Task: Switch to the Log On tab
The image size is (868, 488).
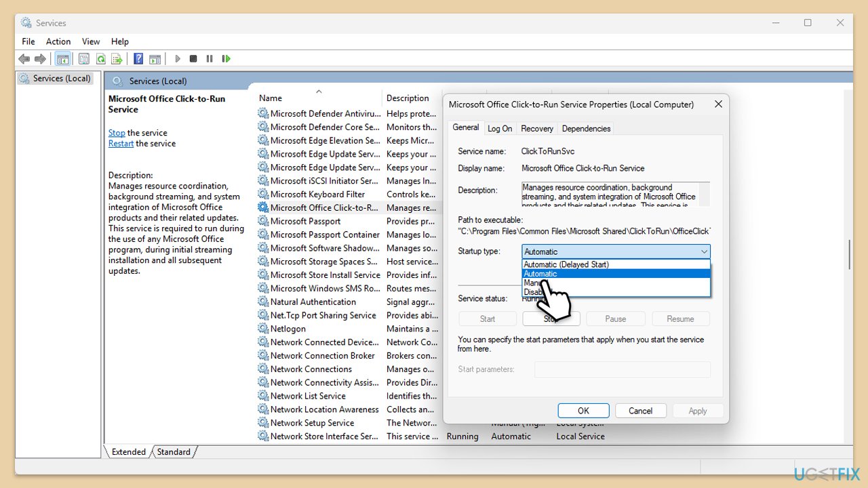Action: pos(500,128)
